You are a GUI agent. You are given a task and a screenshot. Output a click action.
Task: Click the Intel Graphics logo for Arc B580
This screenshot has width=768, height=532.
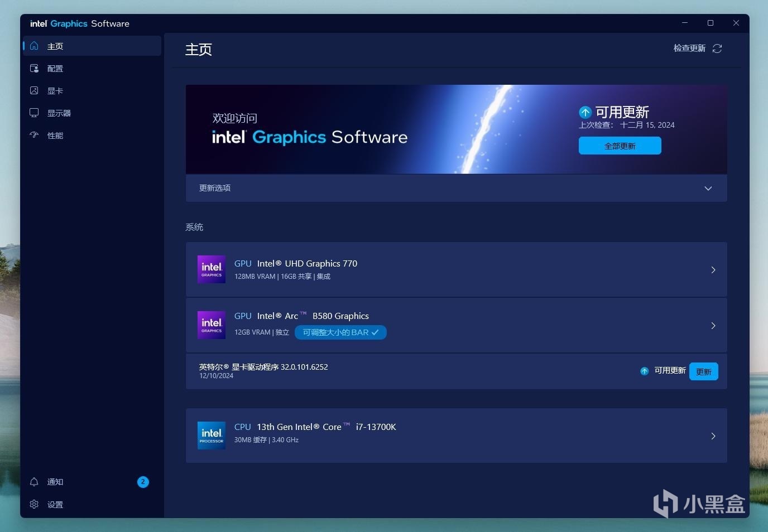click(212, 325)
